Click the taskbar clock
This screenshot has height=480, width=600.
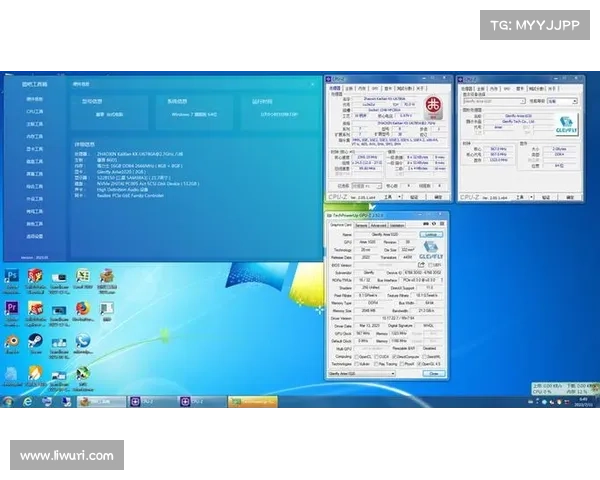pyautogui.click(x=586, y=402)
